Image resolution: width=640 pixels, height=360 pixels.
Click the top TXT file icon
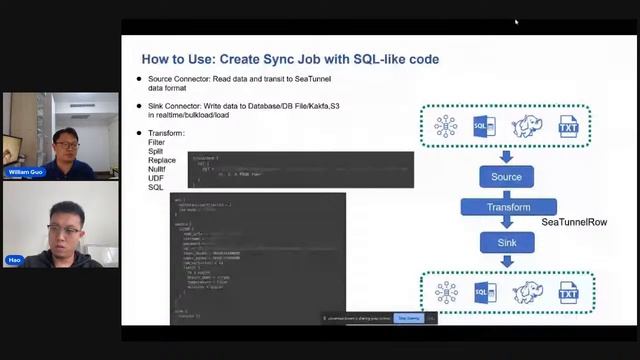pos(569,127)
